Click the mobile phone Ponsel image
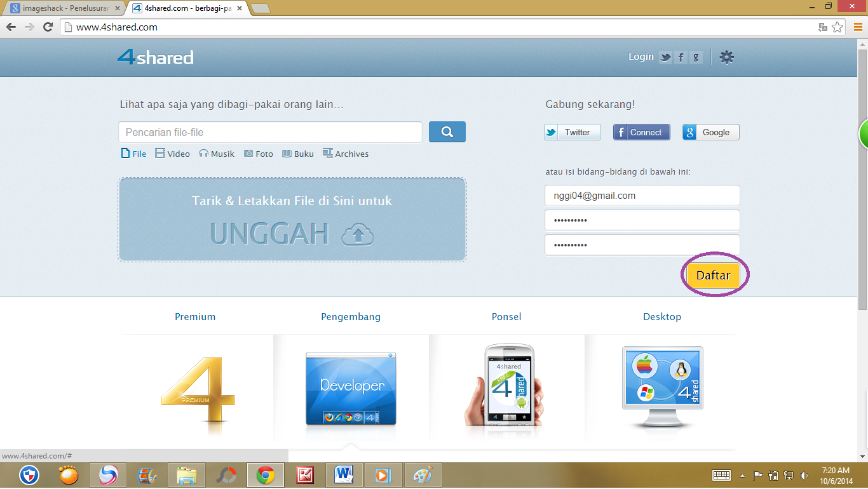Viewport: 868px width, 489px height. pos(506,385)
